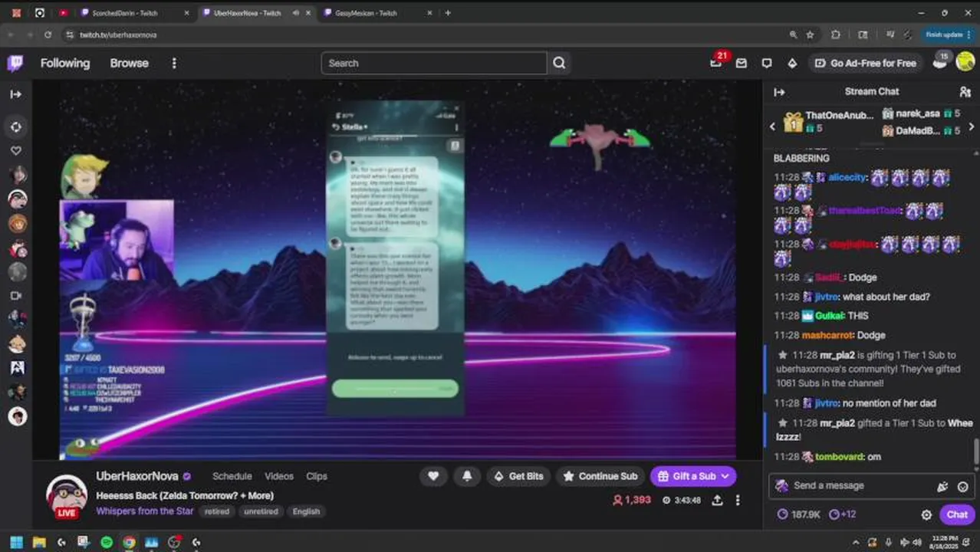This screenshot has width=980, height=552.
Task: Click the heart followed-channels icon in sidebar
Action: tap(15, 151)
